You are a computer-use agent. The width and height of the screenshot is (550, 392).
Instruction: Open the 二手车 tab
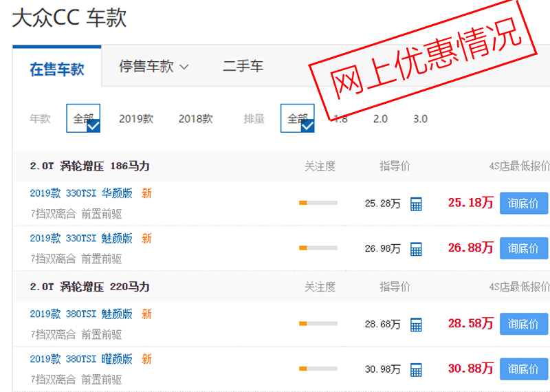click(243, 66)
